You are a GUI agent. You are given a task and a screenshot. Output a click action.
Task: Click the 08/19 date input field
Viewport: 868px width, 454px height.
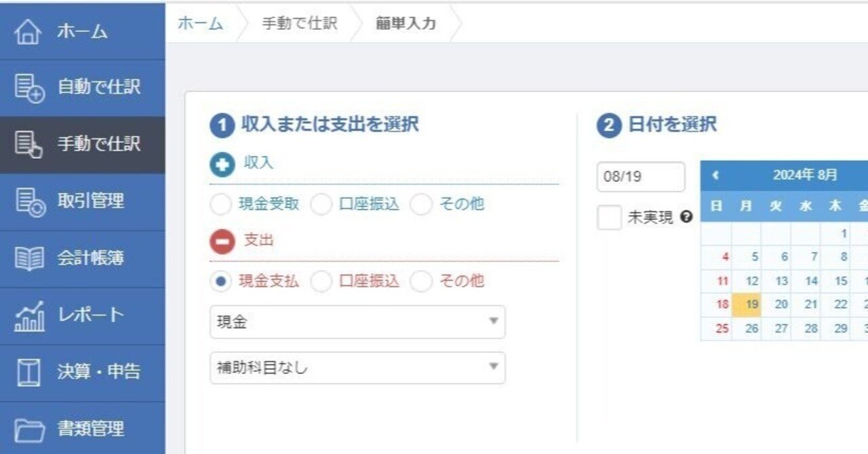[639, 177]
